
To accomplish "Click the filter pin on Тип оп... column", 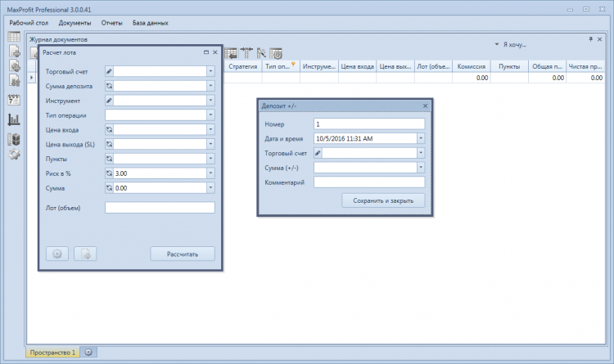I will [293, 64].
